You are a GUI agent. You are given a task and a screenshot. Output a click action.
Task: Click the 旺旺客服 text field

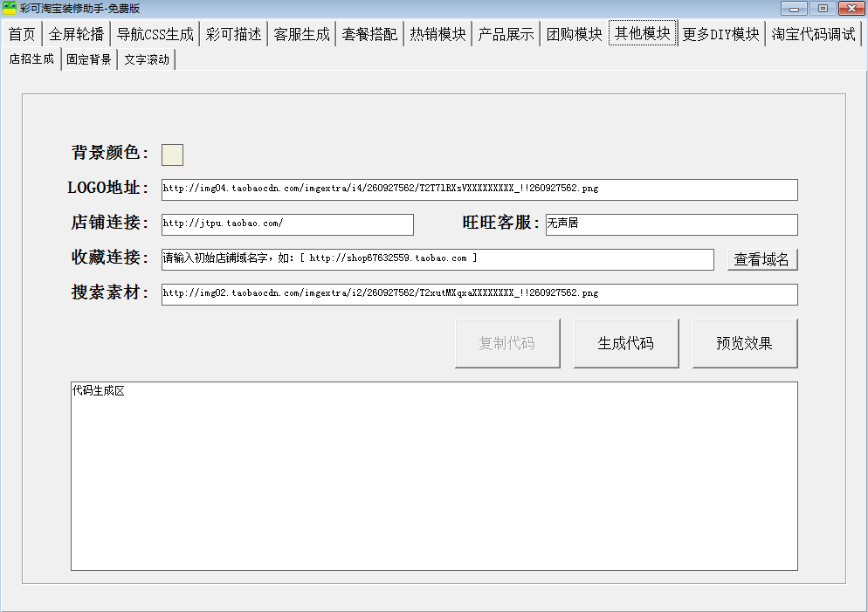click(x=671, y=224)
